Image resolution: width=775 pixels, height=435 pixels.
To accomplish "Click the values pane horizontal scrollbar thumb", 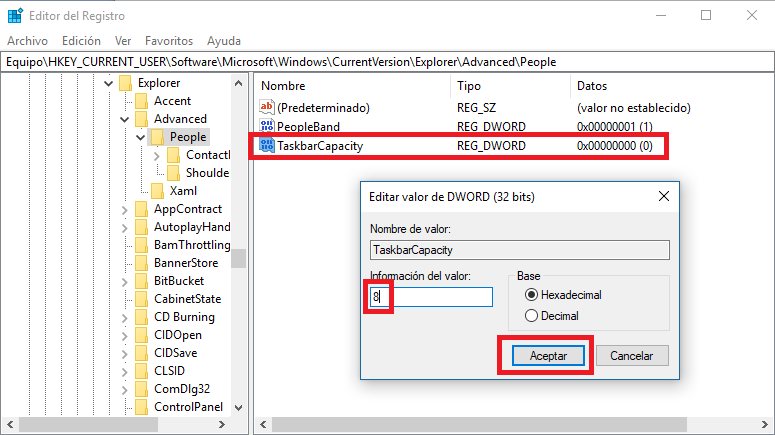I will click(x=479, y=425).
